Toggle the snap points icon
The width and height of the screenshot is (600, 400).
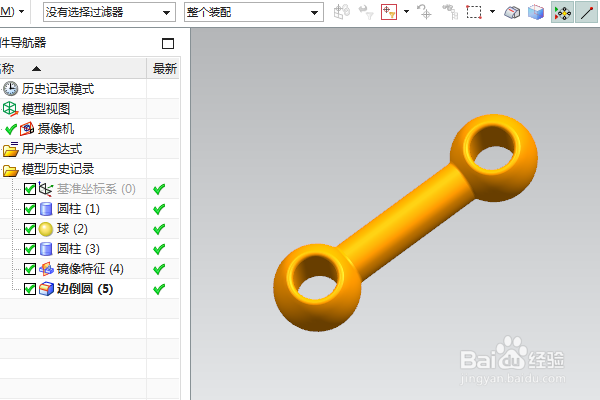(562, 13)
